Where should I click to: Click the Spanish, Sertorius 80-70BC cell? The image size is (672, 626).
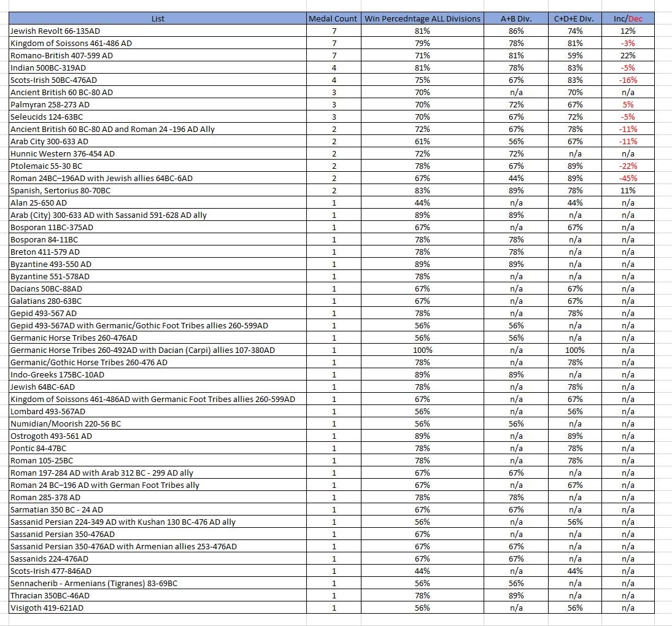click(x=60, y=190)
